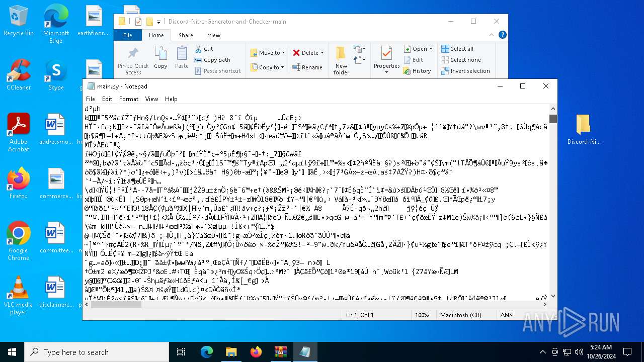Click Pin to Quick access in Explorer ribbon
This screenshot has width=644, height=362.
point(133,61)
